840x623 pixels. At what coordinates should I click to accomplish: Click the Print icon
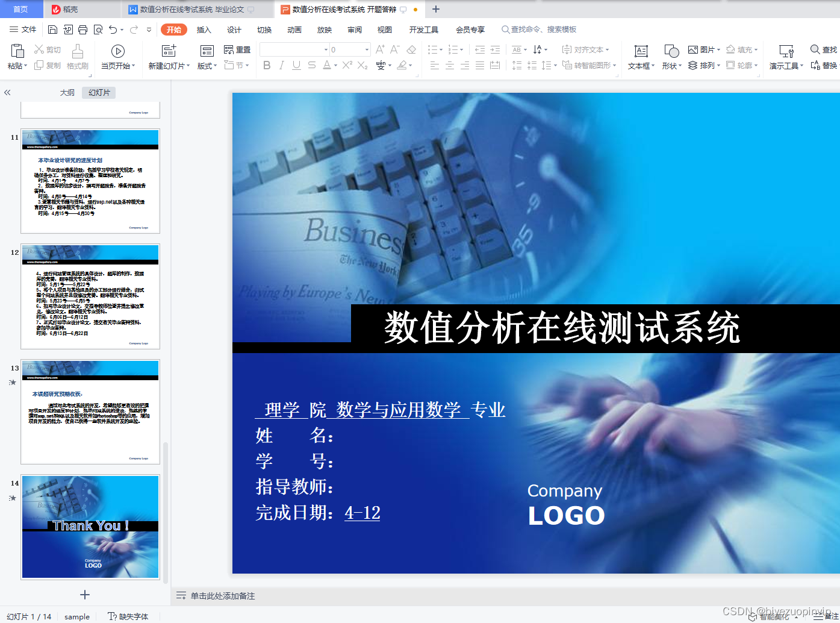(82, 30)
